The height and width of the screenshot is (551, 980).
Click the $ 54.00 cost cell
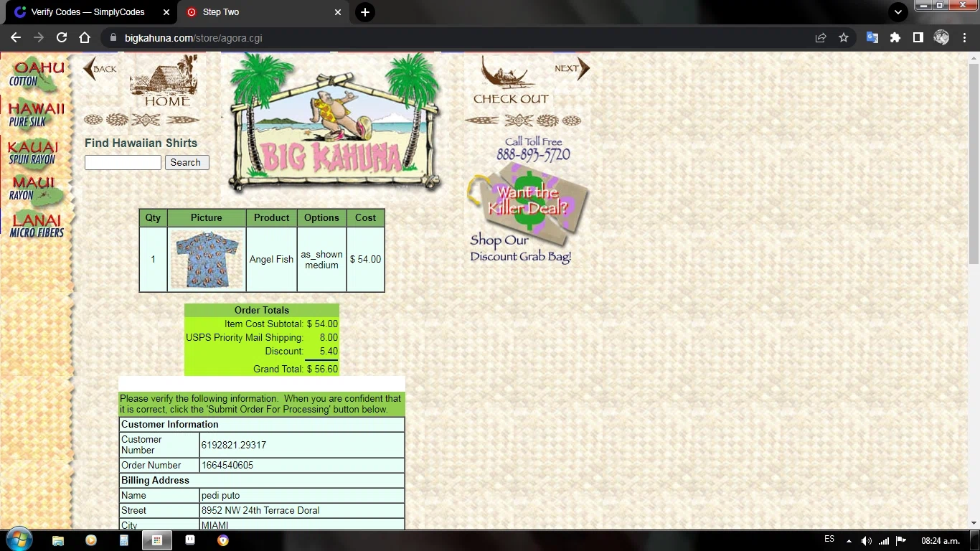(365, 260)
